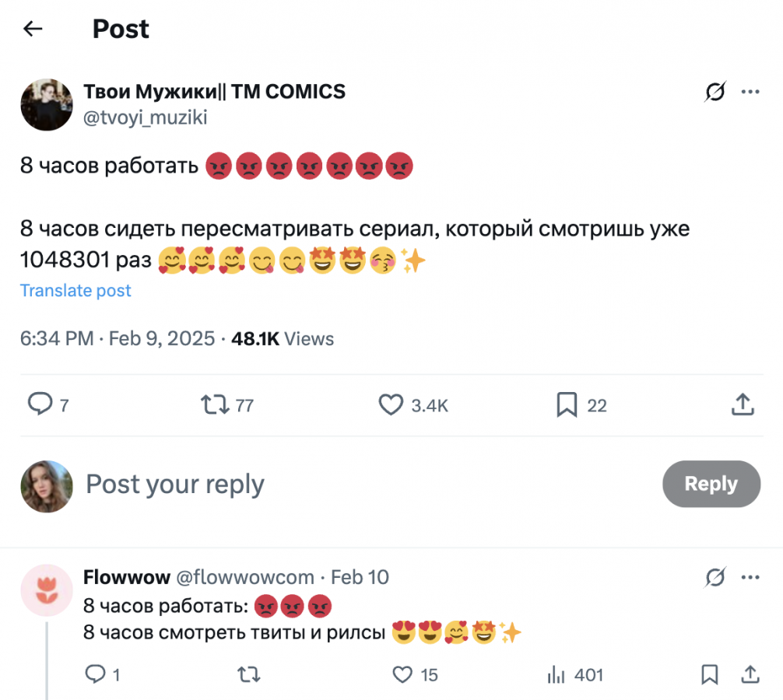Click reply bubble icon with 7 replies

tap(40, 404)
